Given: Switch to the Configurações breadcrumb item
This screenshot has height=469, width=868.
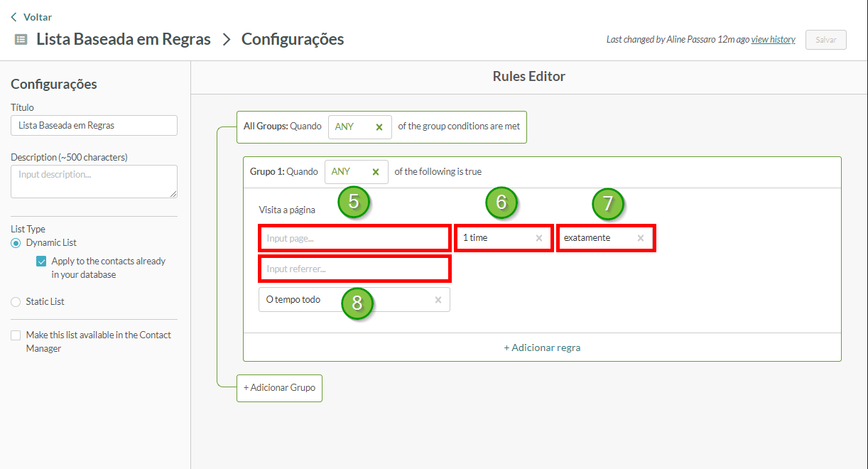Looking at the screenshot, I should (292, 39).
